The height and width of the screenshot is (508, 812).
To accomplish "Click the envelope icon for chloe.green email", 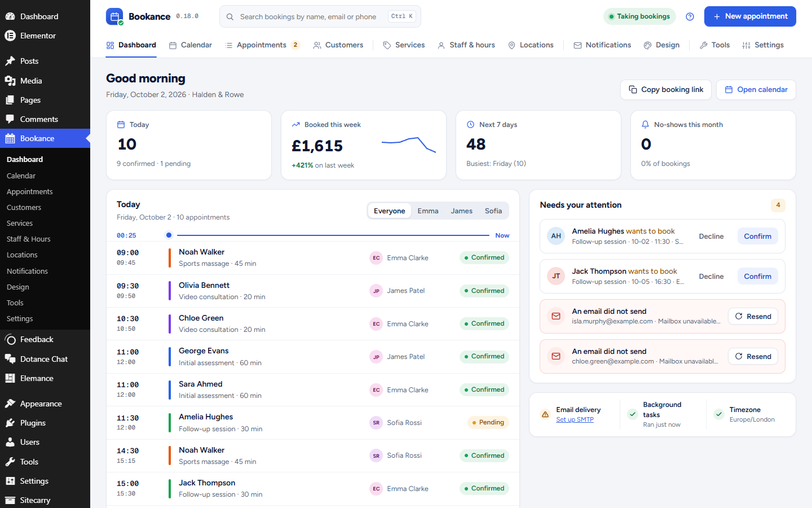I will (x=556, y=356).
